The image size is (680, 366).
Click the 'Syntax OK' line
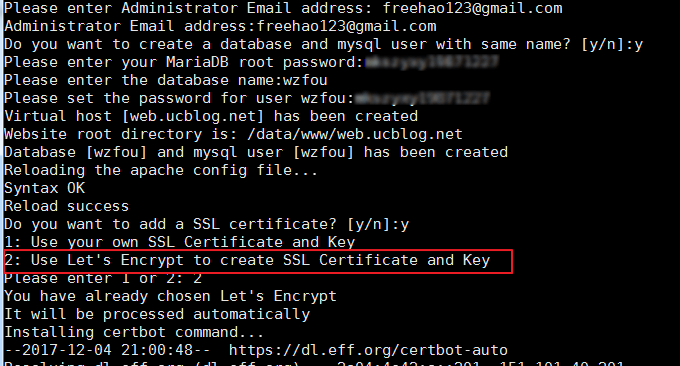[45, 188]
